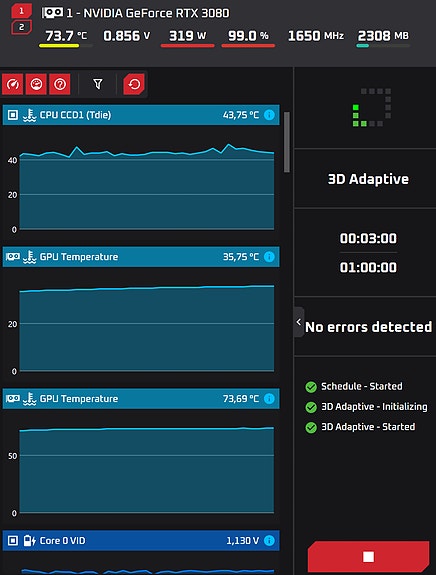Collapse side panel with left chevron

[x=298, y=322]
